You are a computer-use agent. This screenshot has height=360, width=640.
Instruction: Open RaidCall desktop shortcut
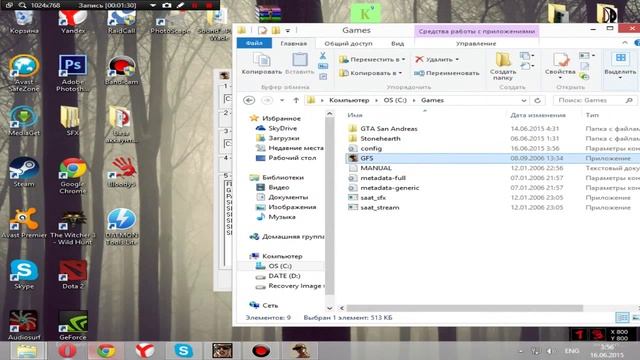coord(122,21)
